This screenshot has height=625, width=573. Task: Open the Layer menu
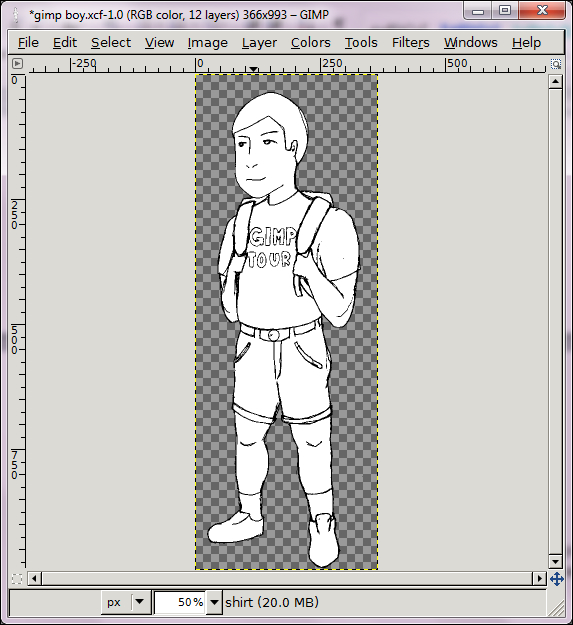click(259, 42)
